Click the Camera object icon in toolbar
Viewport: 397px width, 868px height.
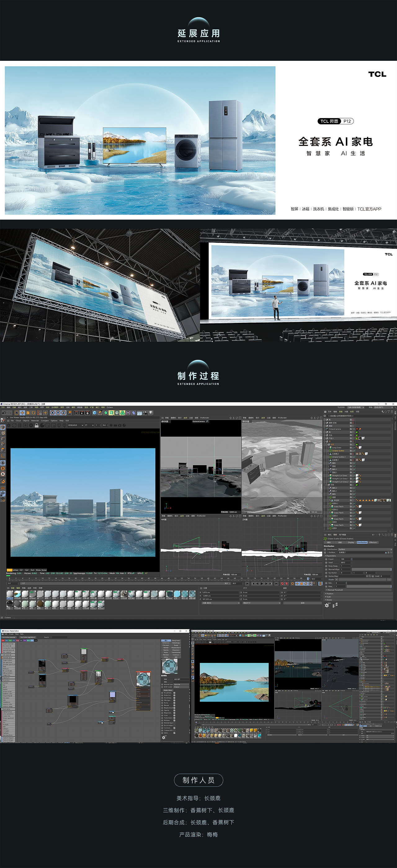point(145,413)
